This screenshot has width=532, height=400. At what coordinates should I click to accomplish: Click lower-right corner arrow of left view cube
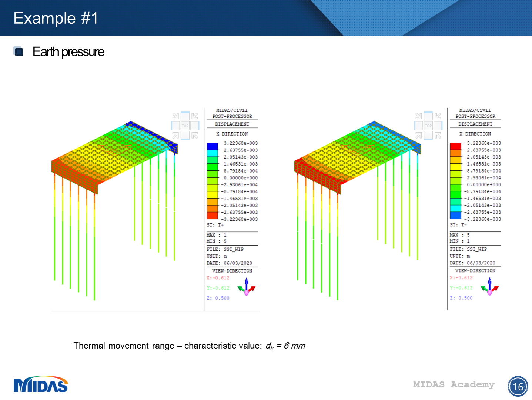click(x=195, y=136)
